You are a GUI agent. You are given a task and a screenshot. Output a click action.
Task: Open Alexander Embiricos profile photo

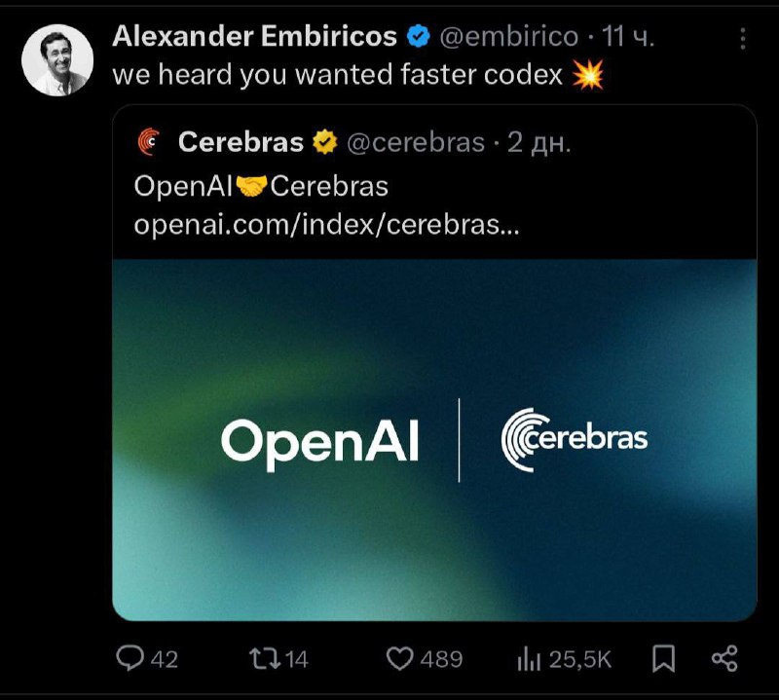click(x=57, y=60)
